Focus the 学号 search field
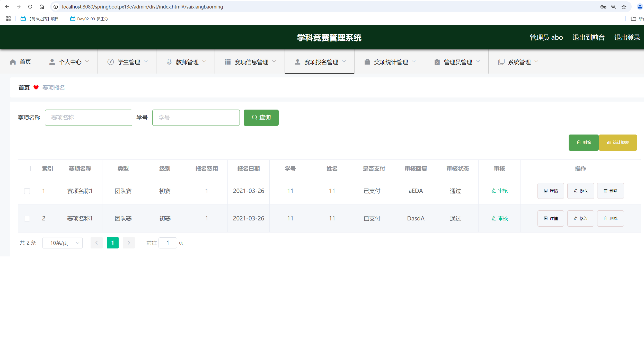This screenshot has width=644, height=339. point(196,118)
